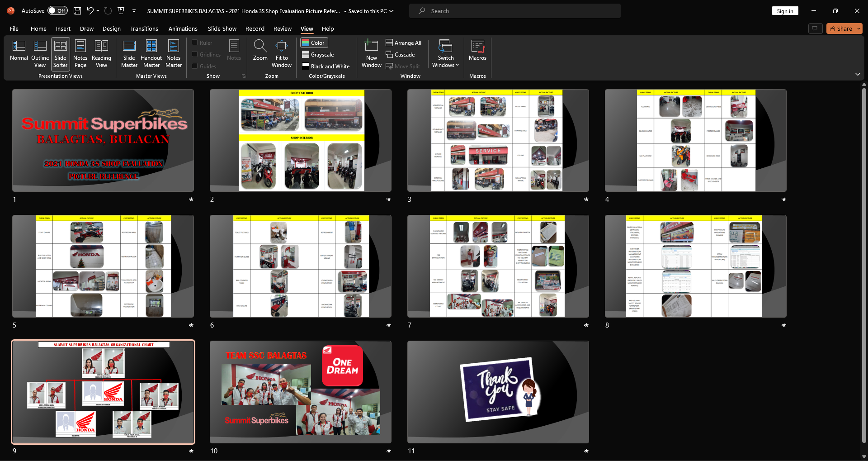Start presentation from beginning icon
This screenshot has height=461, width=868.
[x=121, y=11]
